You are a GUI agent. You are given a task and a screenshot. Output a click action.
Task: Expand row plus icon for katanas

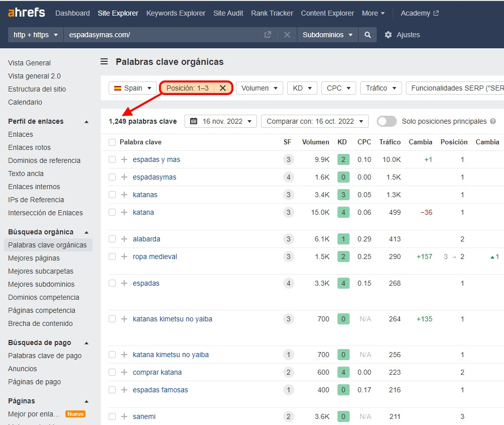tap(124, 195)
